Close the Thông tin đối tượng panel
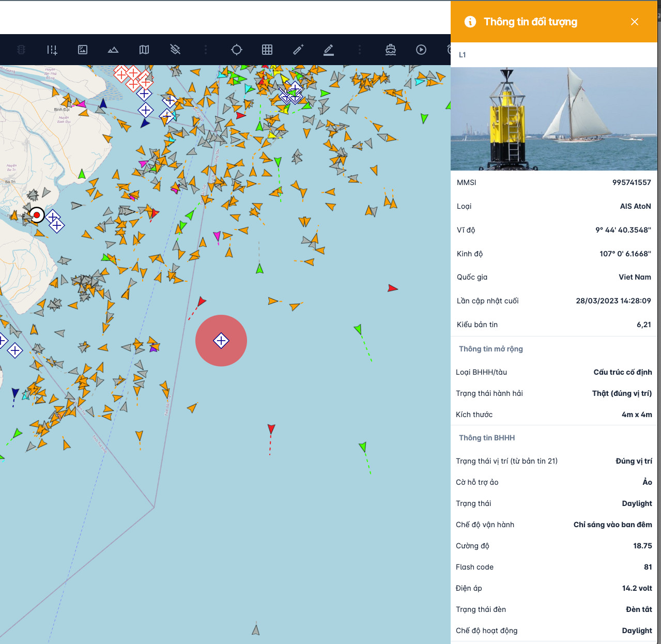Screen dimensions: 661x644 coord(635,22)
